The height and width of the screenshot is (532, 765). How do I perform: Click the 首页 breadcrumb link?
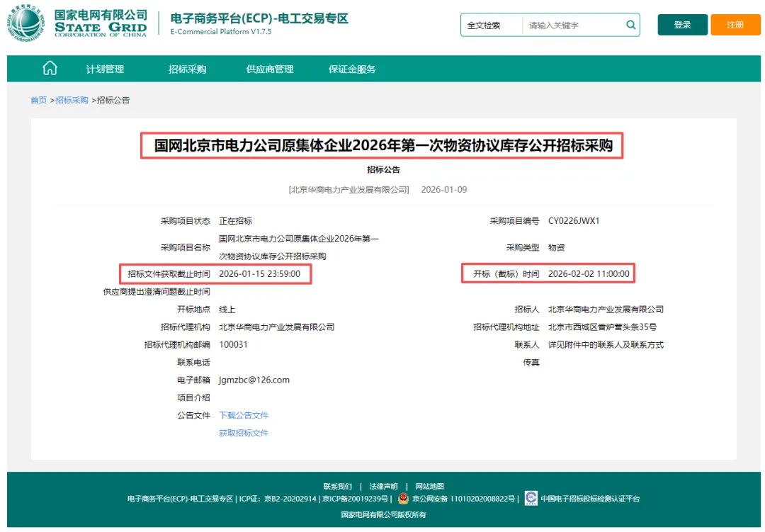(38, 100)
